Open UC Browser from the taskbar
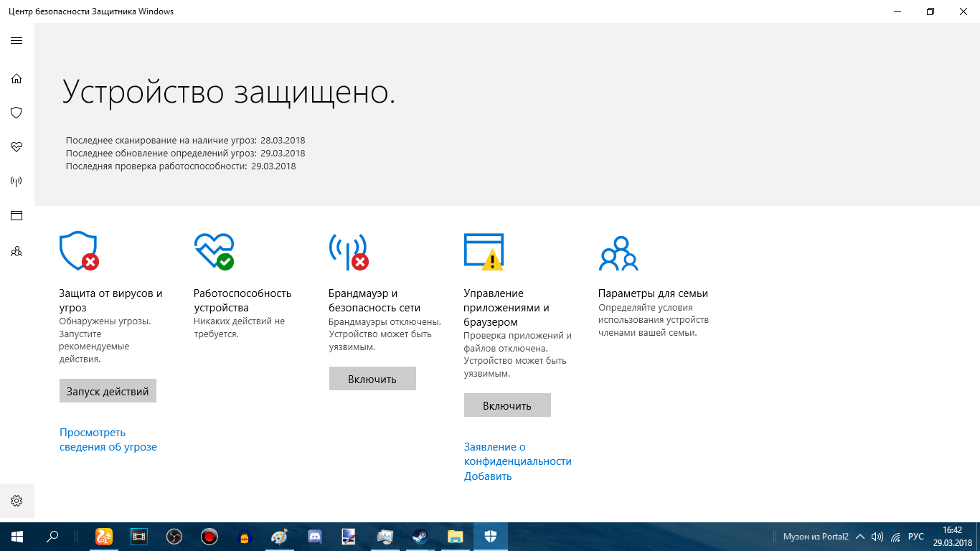This screenshot has width=980, height=551. coord(104,537)
